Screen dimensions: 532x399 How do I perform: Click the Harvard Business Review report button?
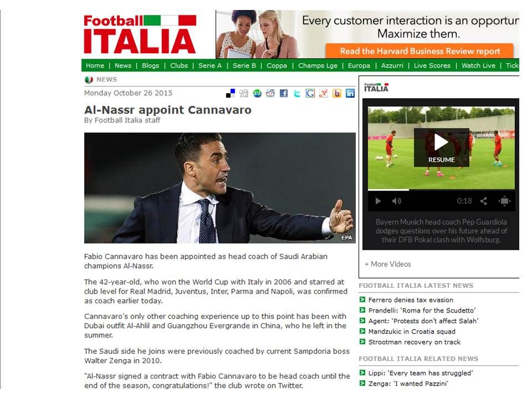pyautogui.click(x=420, y=51)
